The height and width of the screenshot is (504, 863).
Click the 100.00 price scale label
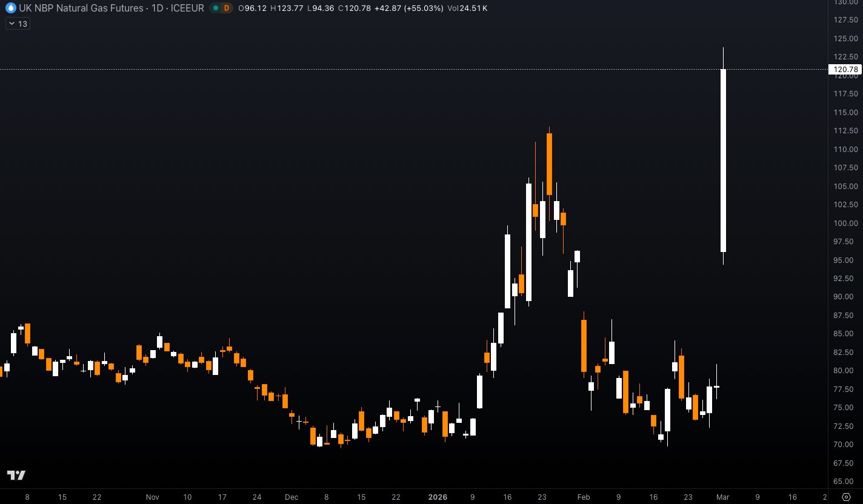[845, 224]
